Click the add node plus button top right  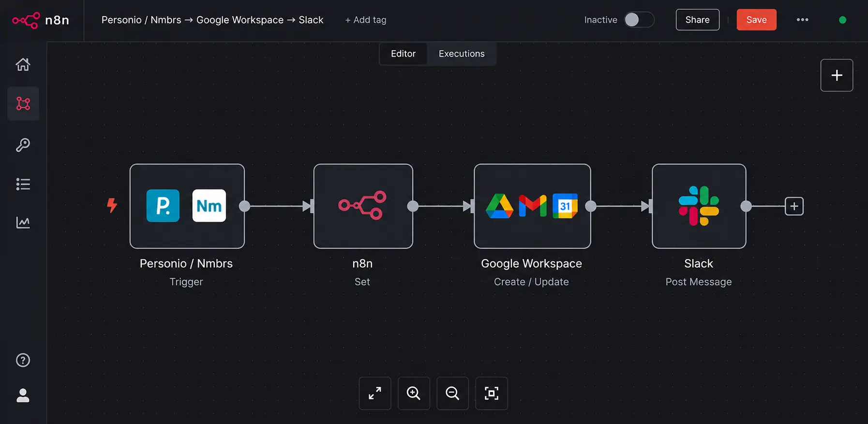coord(837,75)
